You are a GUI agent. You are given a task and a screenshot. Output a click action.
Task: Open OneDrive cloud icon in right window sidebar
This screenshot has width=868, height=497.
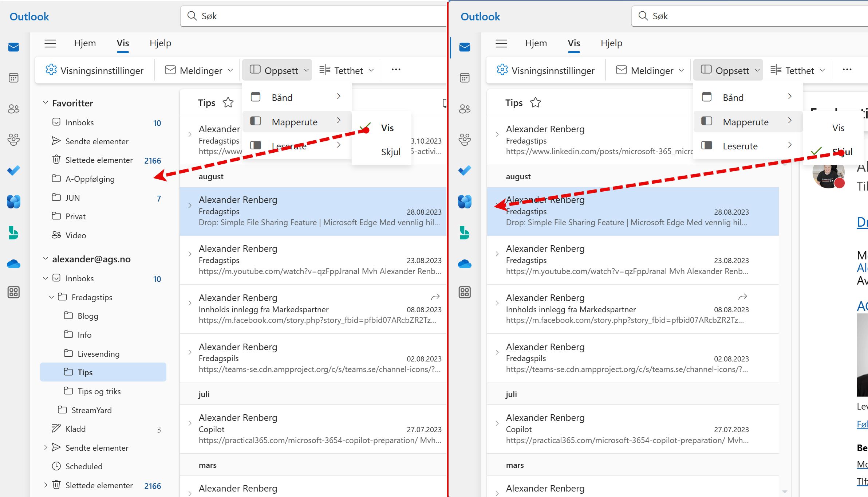(x=465, y=263)
